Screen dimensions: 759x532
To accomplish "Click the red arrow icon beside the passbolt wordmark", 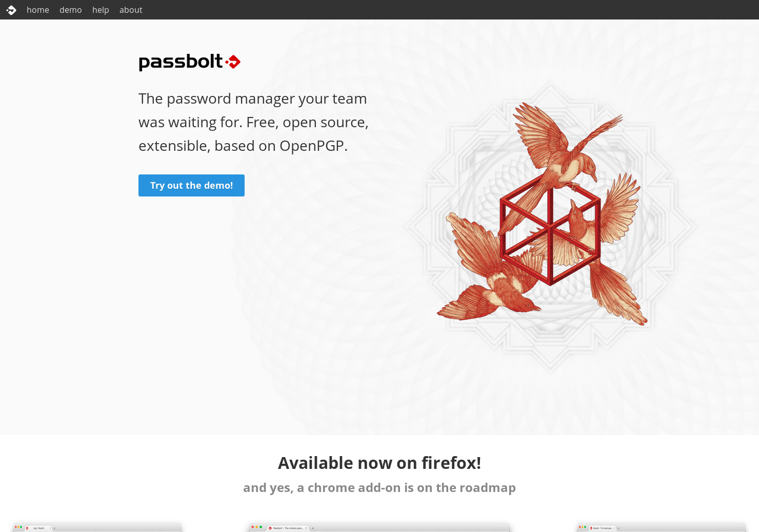I will pos(234,62).
